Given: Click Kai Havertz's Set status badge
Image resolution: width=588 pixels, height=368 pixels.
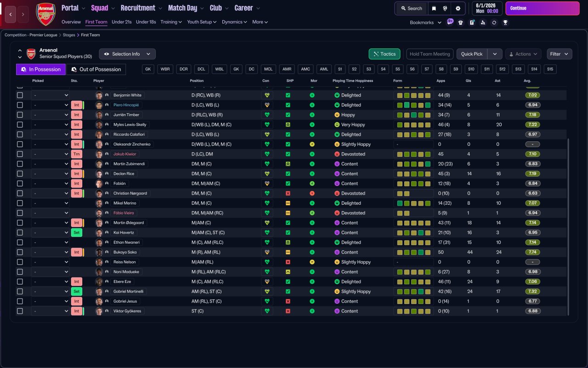Looking at the screenshot, I should [77, 233].
